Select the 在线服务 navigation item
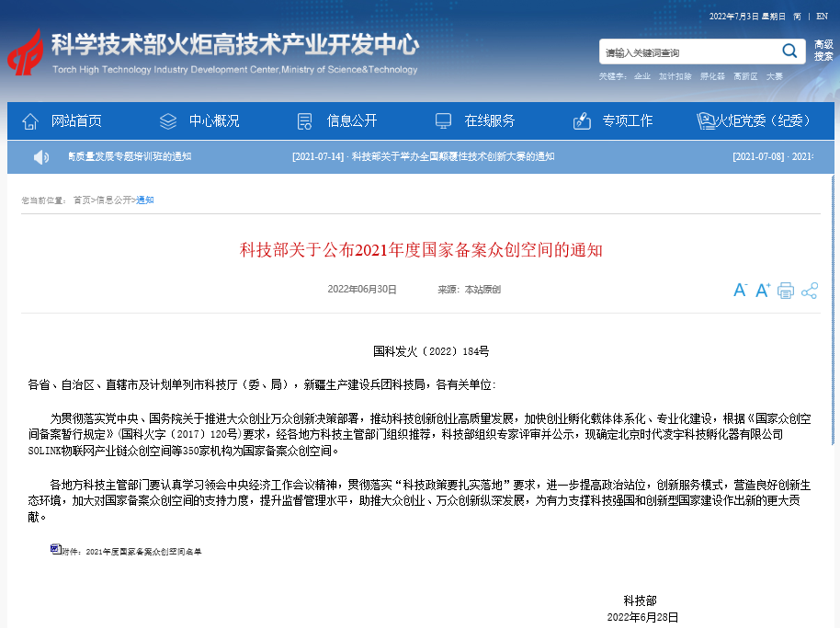The height and width of the screenshot is (629, 840). (490, 121)
